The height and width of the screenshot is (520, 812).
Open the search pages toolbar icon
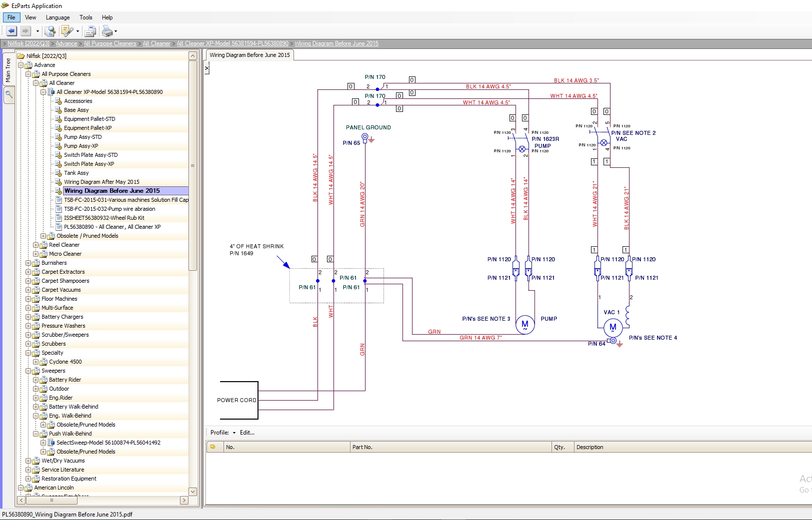50,31
